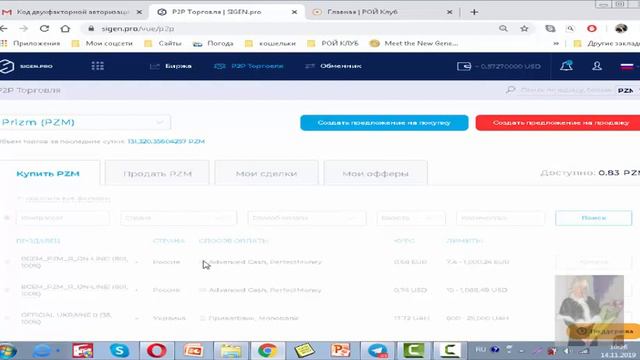Open Google Chrome from the taskbar

pos(267,351)
